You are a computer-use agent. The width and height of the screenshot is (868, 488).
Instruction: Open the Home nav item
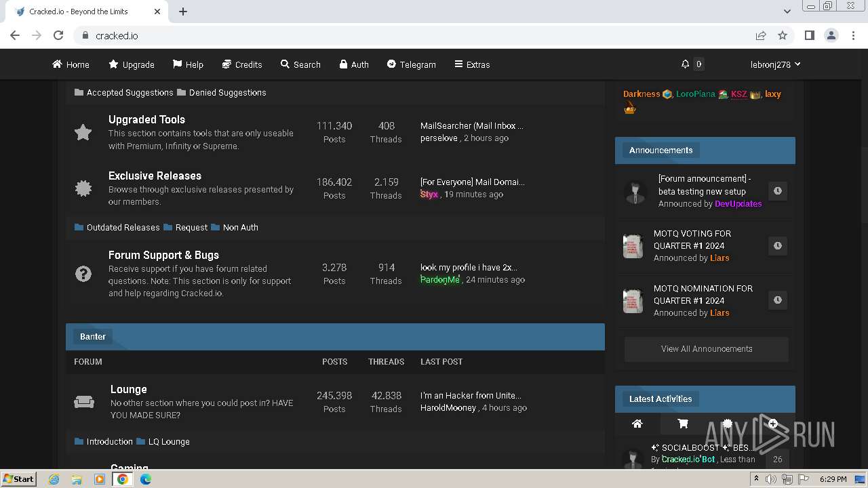coord(71,64)
